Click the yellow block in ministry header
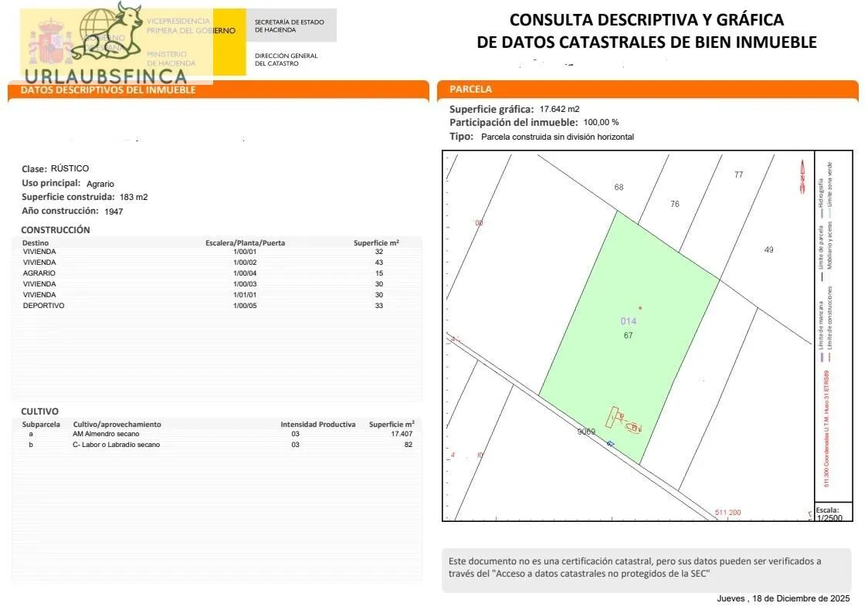The width and height of the screenshot is (868, 613). tap(229, 42)
